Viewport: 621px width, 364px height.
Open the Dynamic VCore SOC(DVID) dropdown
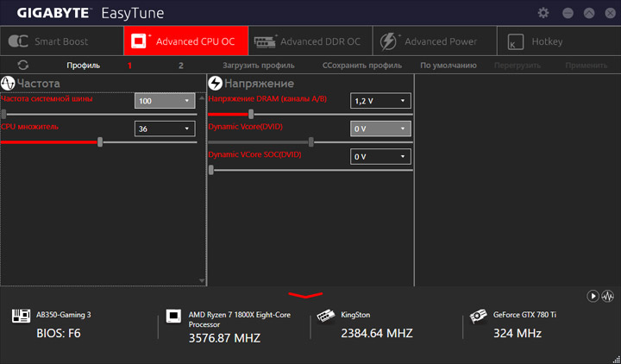pyautogui.click(x=380, y=156)
